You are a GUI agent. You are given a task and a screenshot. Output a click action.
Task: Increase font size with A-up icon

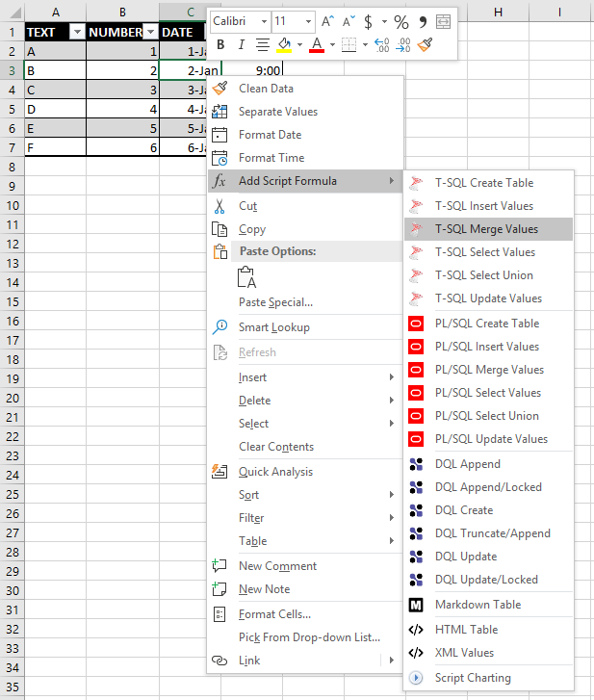(x=327, y=21)
